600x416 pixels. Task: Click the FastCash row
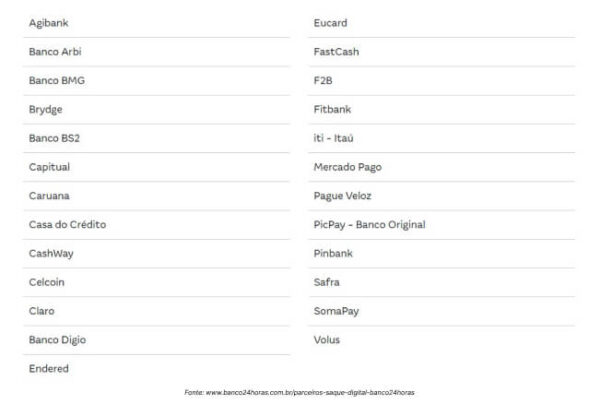pyautogui.click(x=336, y=52)
